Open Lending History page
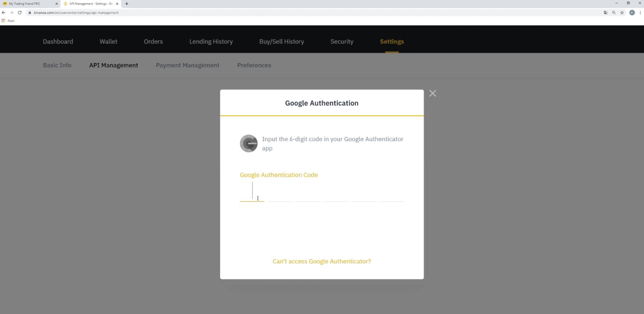 pos(211,41)
